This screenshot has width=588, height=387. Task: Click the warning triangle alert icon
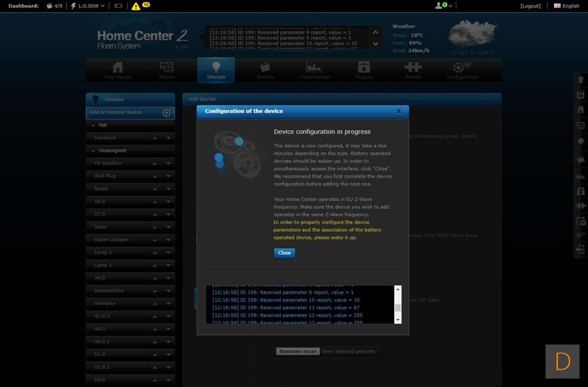[136, 6]
